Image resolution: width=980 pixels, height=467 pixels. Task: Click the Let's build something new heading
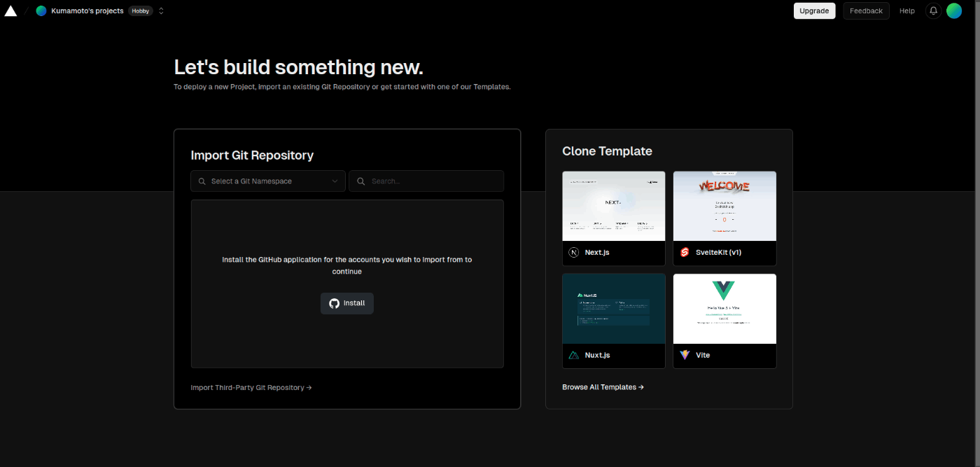pos(298,67)
